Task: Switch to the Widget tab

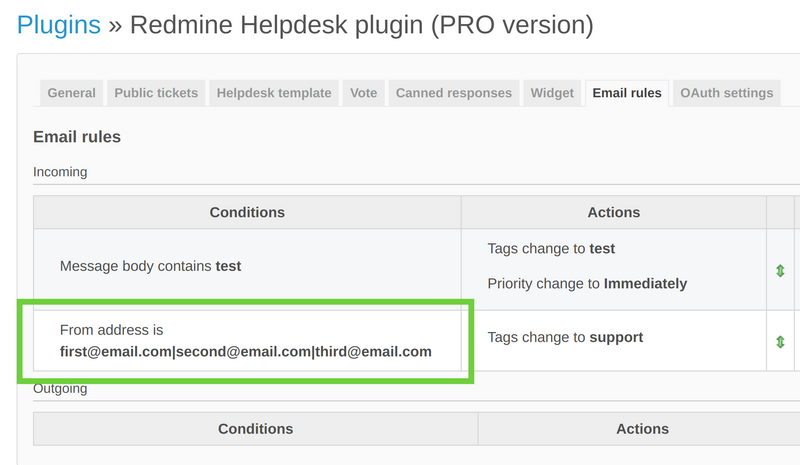Action: [552, 93]
